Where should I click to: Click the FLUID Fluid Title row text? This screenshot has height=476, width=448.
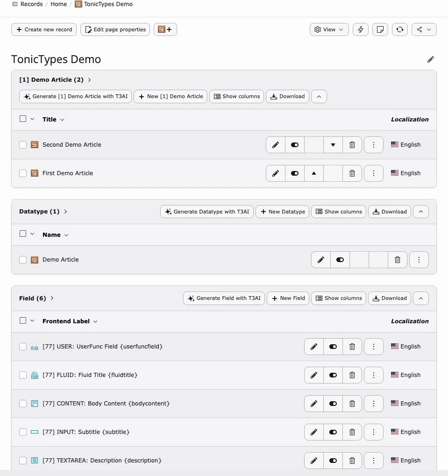coord(90,375)
